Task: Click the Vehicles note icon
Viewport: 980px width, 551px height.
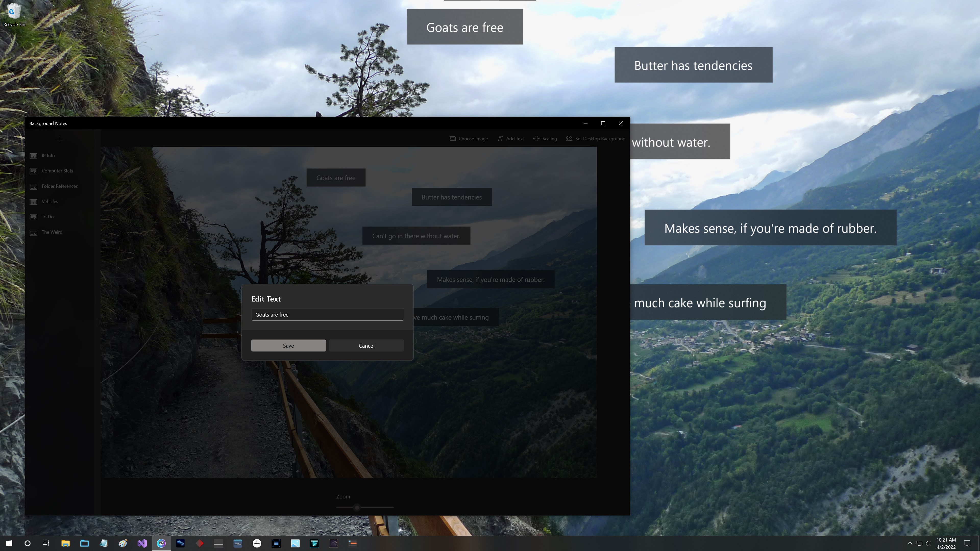Action: [33, 202]
